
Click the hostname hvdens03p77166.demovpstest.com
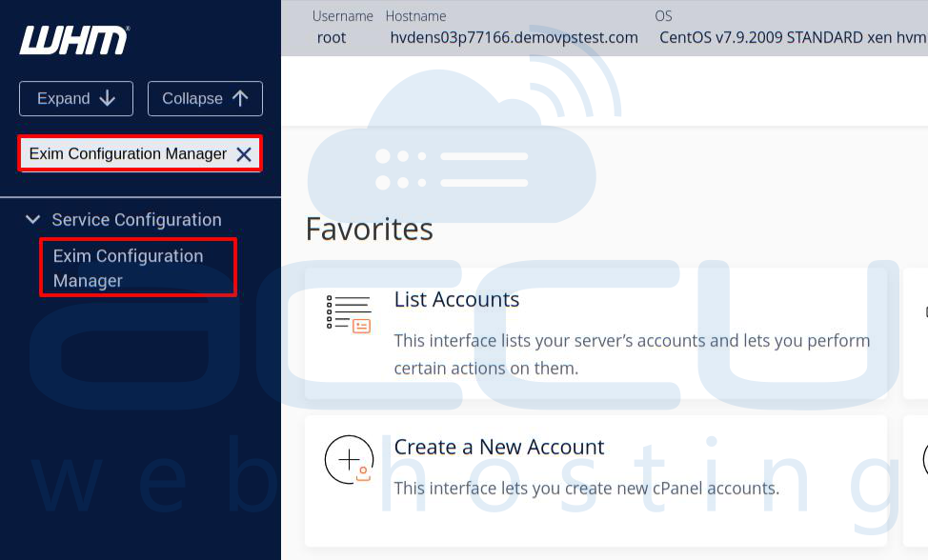pos(515,38)
